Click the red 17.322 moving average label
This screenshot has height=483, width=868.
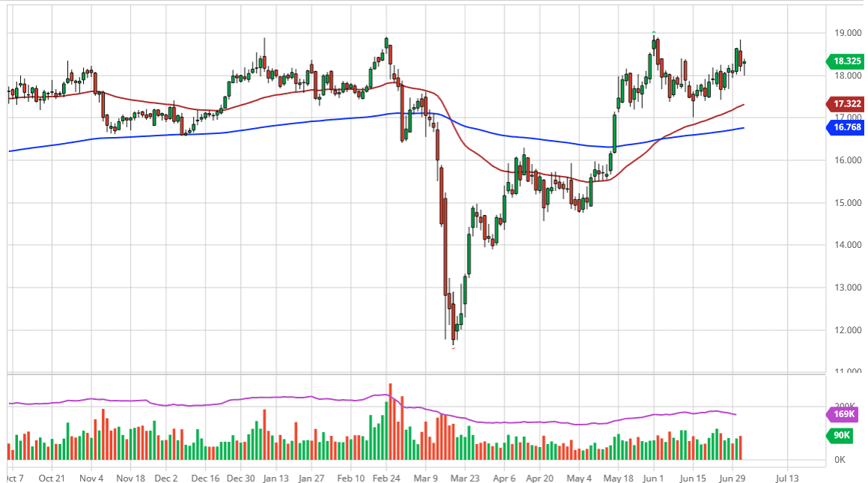(846, 104)
